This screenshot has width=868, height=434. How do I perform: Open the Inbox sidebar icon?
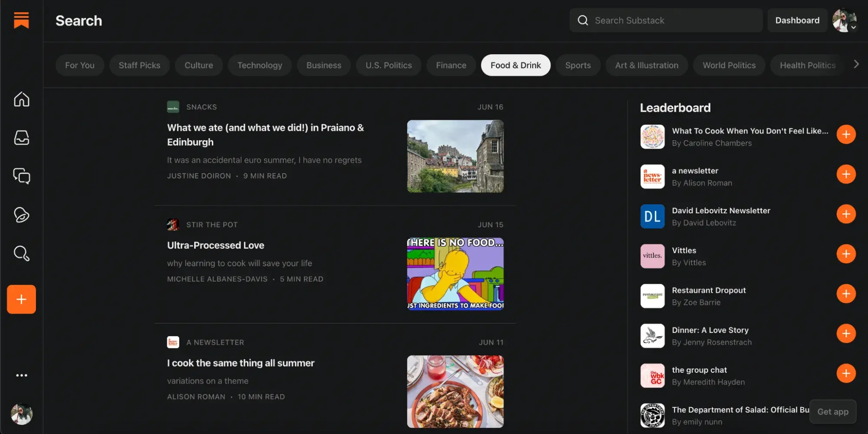[21, 138]
